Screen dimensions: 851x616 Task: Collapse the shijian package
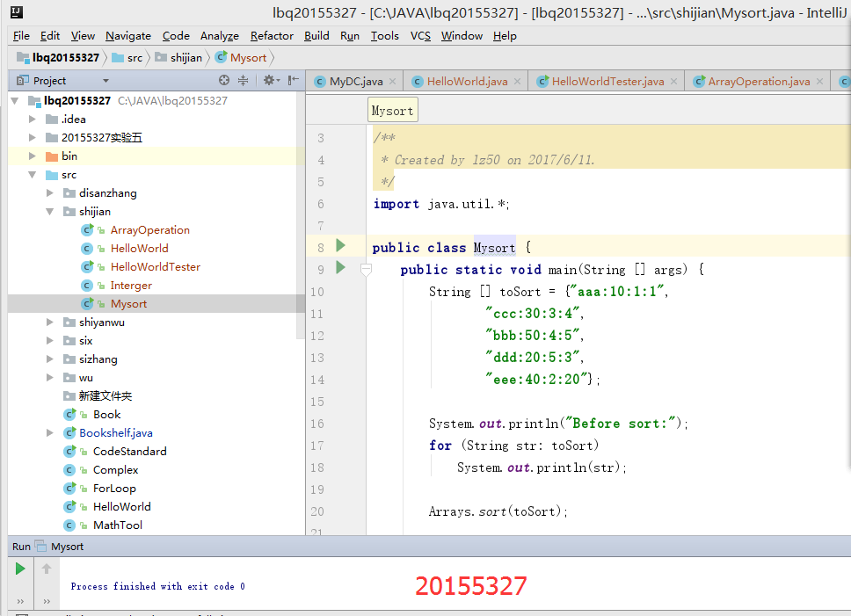(49, 212)
